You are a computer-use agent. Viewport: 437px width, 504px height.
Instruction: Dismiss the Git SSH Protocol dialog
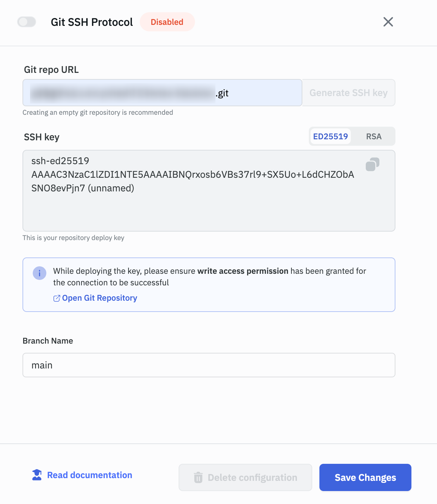[x=388, y=22]
